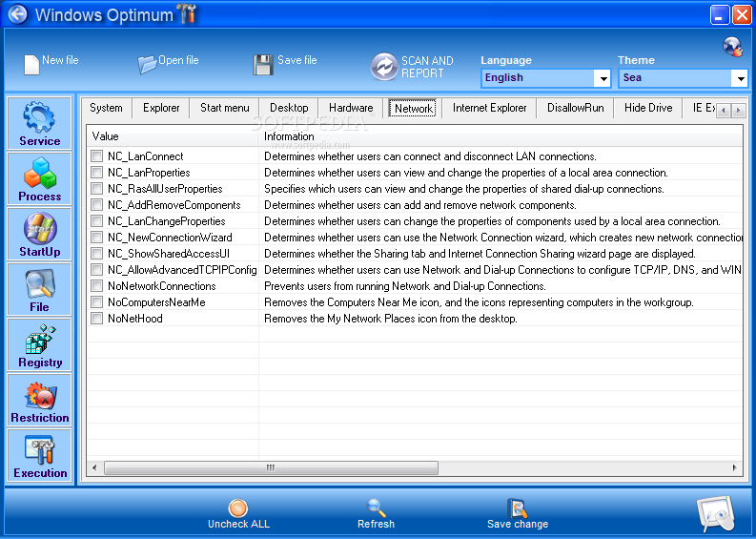Screen dimensions: 756x539
Task: Check the NoNetHood box
Action: pyautogui.click(x=97, y=318)
